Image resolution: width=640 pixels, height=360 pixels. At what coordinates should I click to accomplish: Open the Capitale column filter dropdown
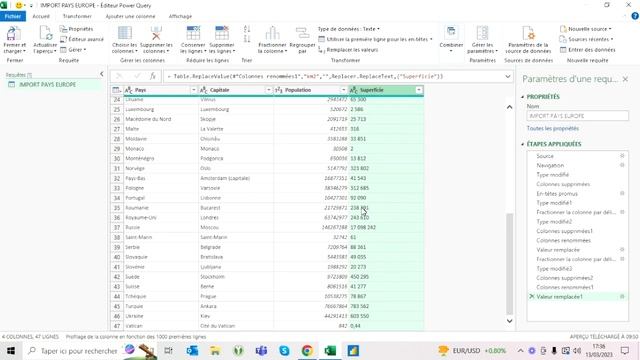coord(269,90)
